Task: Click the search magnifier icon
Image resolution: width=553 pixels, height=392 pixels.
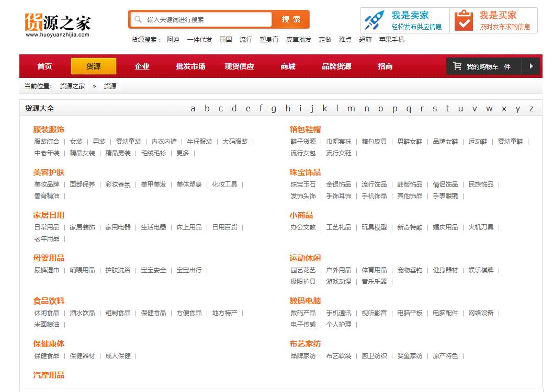Action: click(x=138, y=19)
